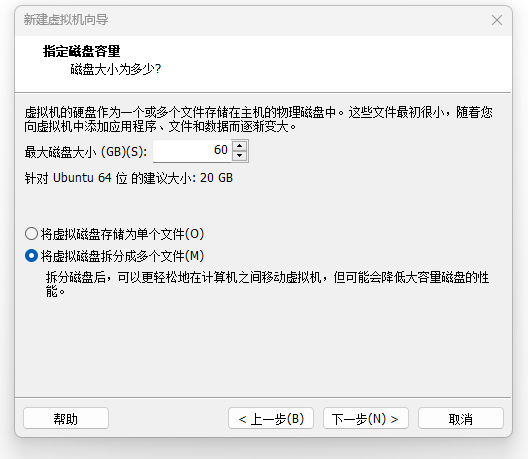Click the 将虚拟磁盘存储为单个文件(O) label text
Image resolution: width=528 pixels, height=459 pixels.
pyautogui.click(x=122, y=234)
